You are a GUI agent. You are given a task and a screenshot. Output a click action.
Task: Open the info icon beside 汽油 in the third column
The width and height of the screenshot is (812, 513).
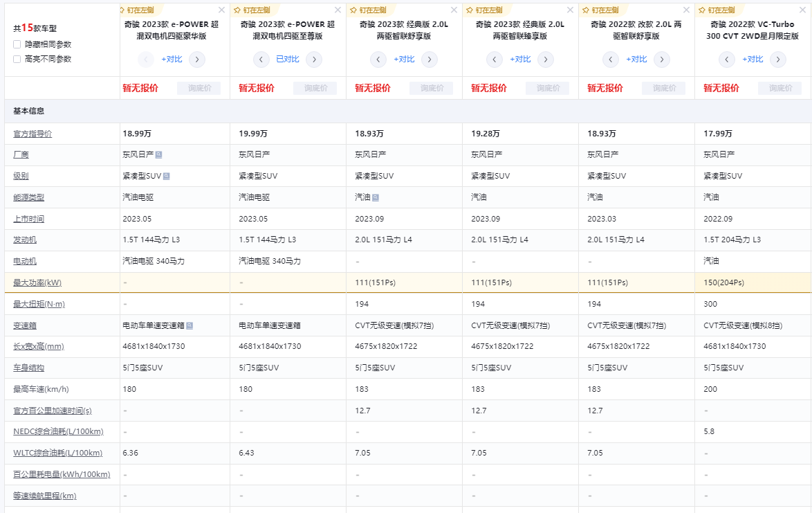tap(376, 197)
